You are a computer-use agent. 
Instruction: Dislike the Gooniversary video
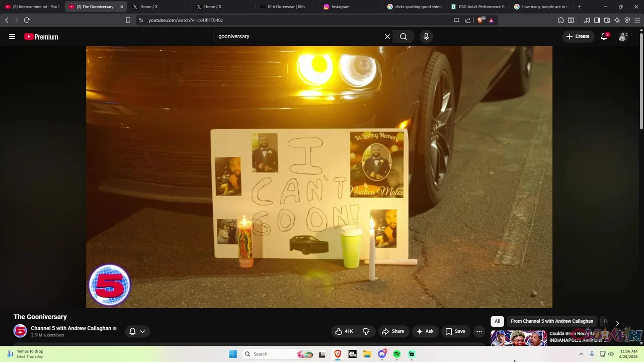pos(366,331)
